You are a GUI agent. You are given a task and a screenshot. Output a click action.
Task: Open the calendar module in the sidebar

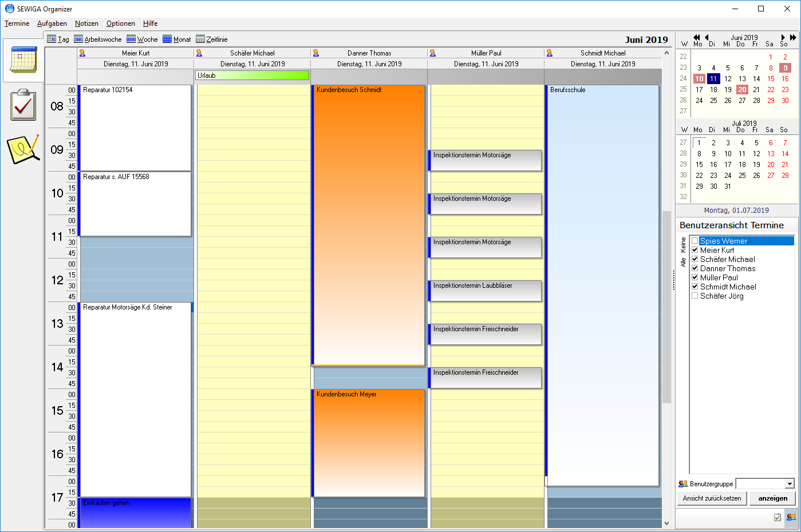(x=23, y=60)
